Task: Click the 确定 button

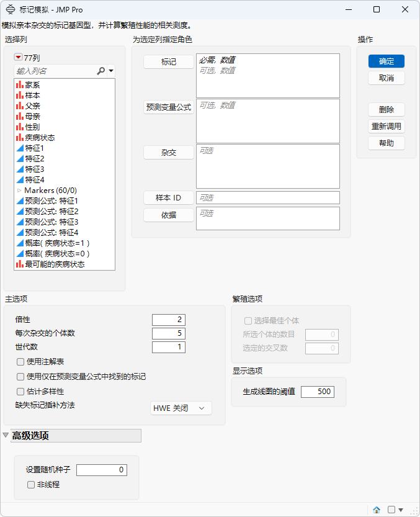Action: [x=386, y=61]
